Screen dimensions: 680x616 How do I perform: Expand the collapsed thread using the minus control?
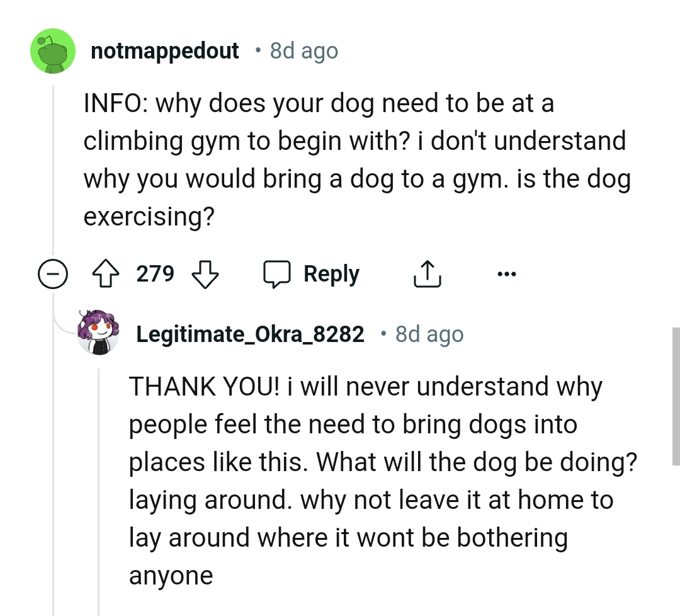(54, 273)
